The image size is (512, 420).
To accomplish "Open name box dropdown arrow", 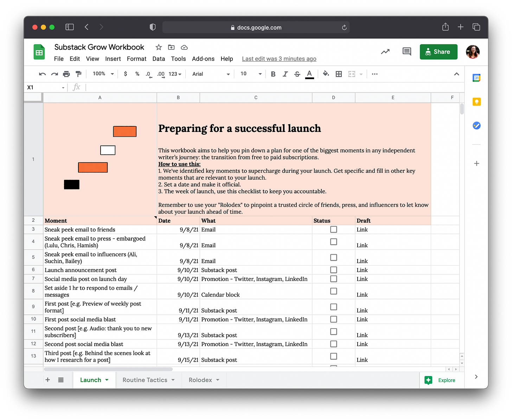I will click(x=63, y=88).
